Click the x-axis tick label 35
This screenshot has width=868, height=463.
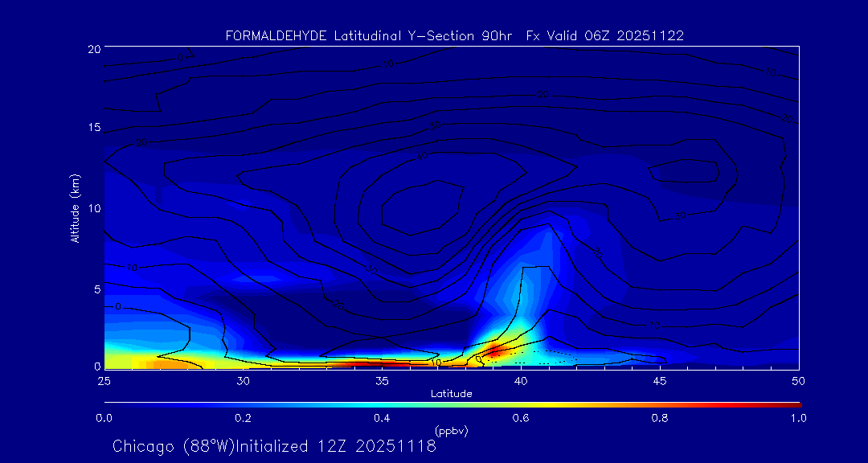382,380
